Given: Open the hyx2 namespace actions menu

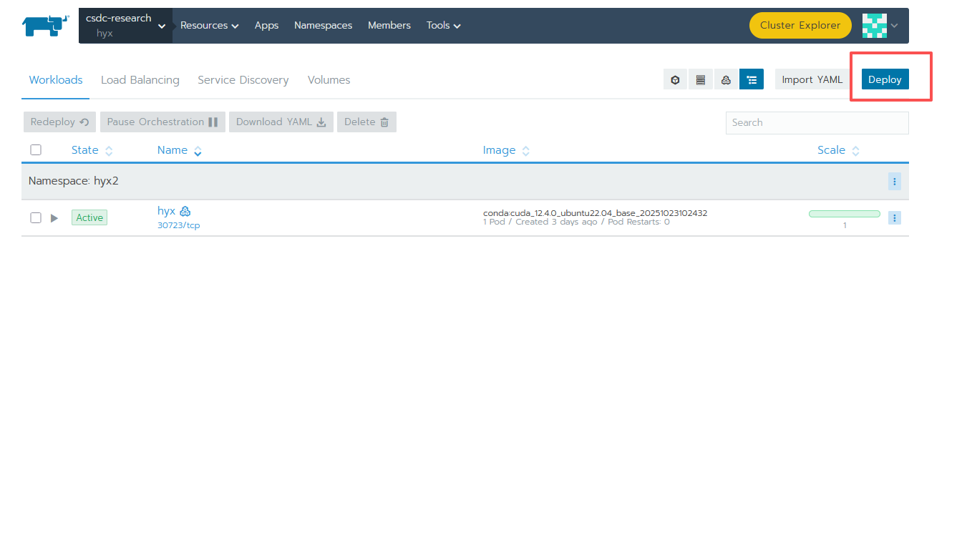Looking at the screenshot, I should click(x=895, y=182).
